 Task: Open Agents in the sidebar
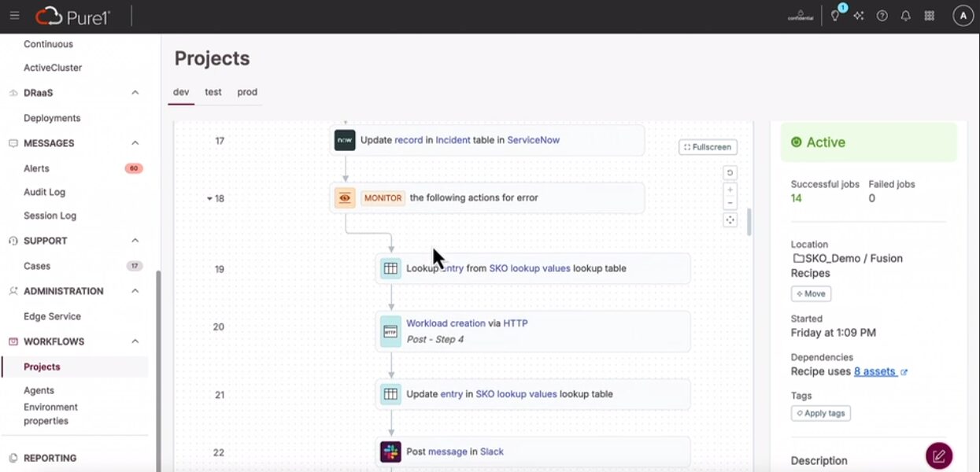point(39,390)
